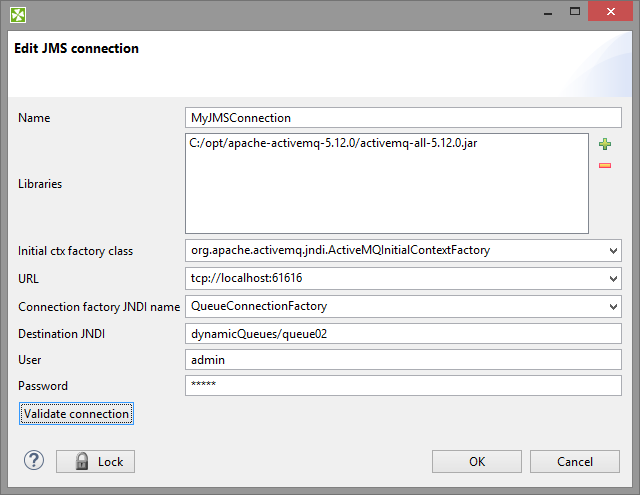This screenshot has height=495, width=640.
Task: Focus the Name field MyJMSConnection
Action: (403, 117)
